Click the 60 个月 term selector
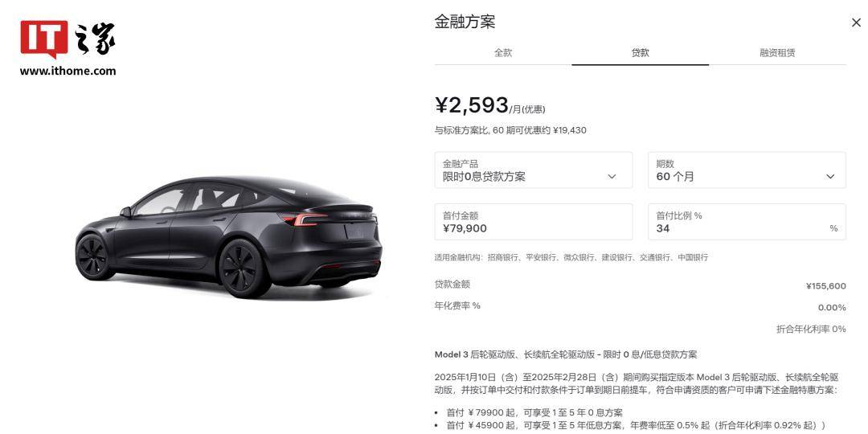868x434 pixels. [747, 170]
